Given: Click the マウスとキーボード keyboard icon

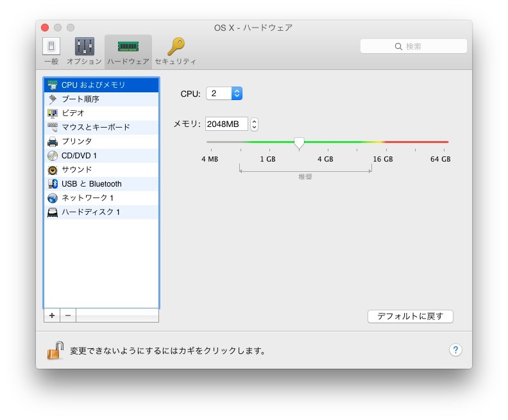Looking at the screenshot, I should tap(53, 127).
